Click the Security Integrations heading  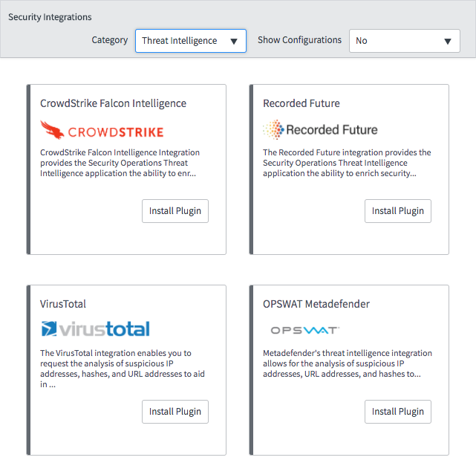[50, 17]
